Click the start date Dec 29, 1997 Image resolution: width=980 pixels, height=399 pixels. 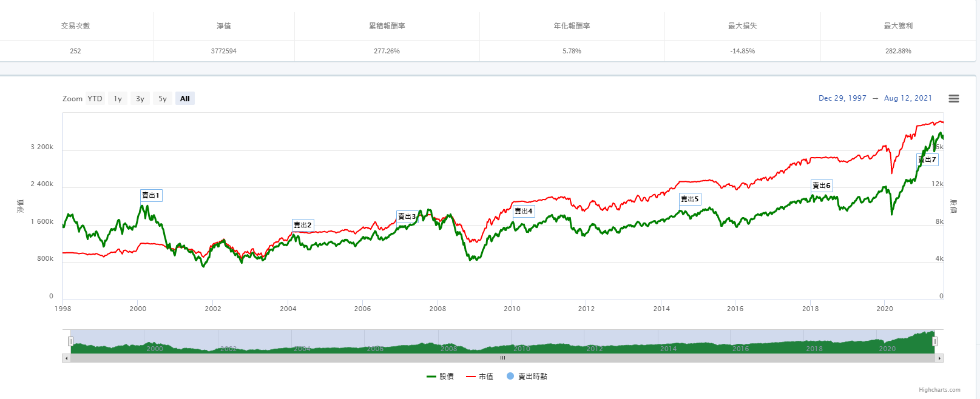842,98
